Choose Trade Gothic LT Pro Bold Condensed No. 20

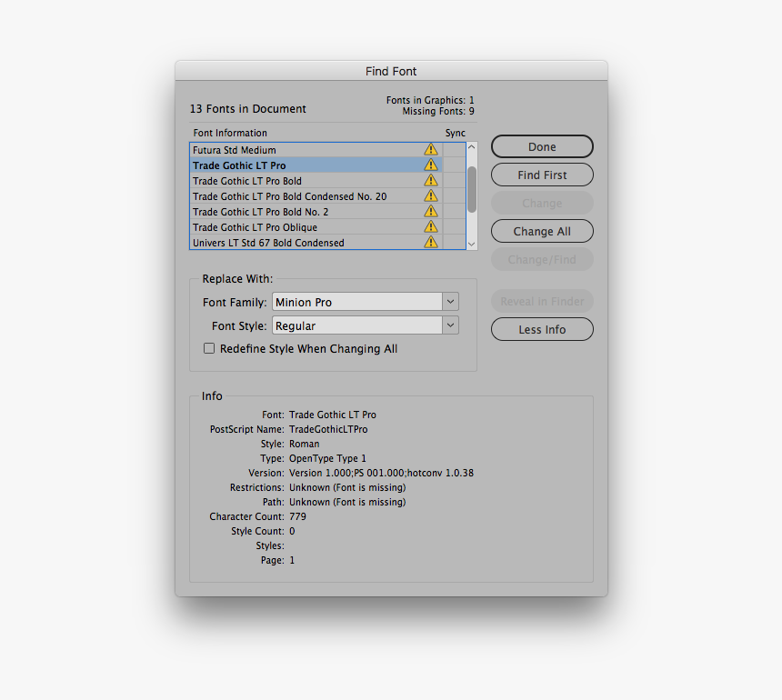[x=316, y=196]
